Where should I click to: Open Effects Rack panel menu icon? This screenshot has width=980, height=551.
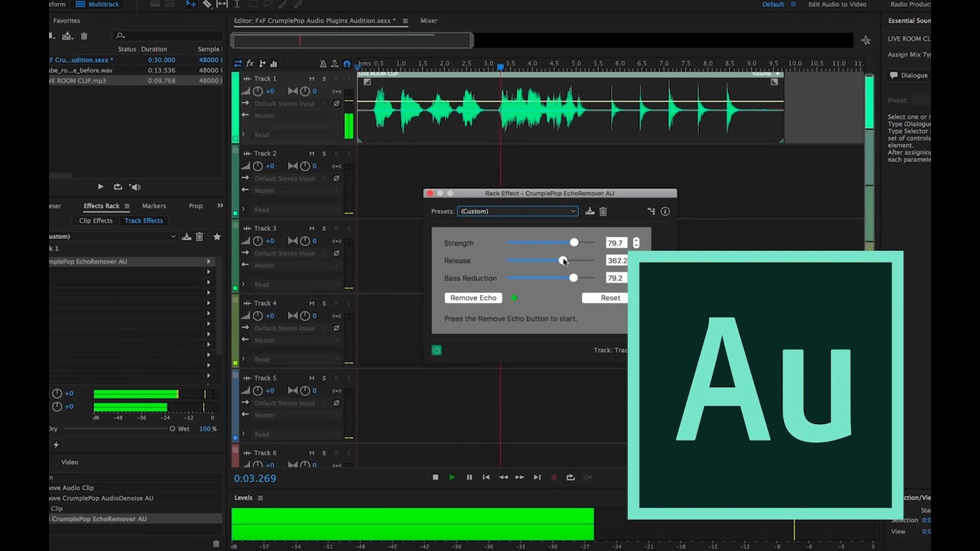pyautogui.click(x=127, y=206)
